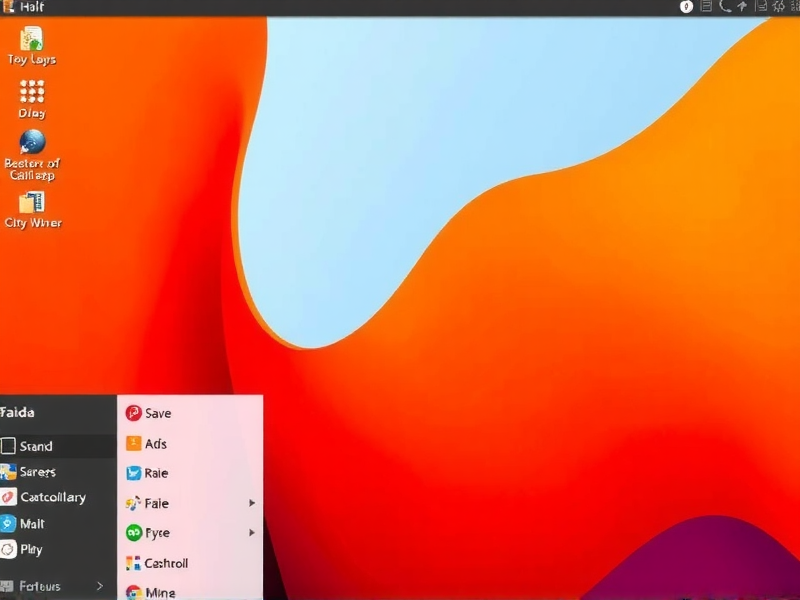Screen dimensions: 800x600
Task: Click the white circle indicator in the tray
Action: point(686,7)
